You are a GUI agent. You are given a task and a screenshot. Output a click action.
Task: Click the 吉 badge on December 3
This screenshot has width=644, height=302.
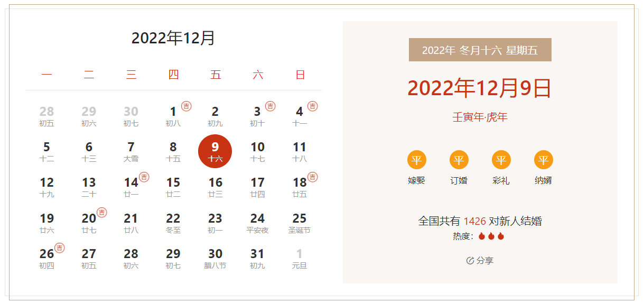tap(270, 106)
